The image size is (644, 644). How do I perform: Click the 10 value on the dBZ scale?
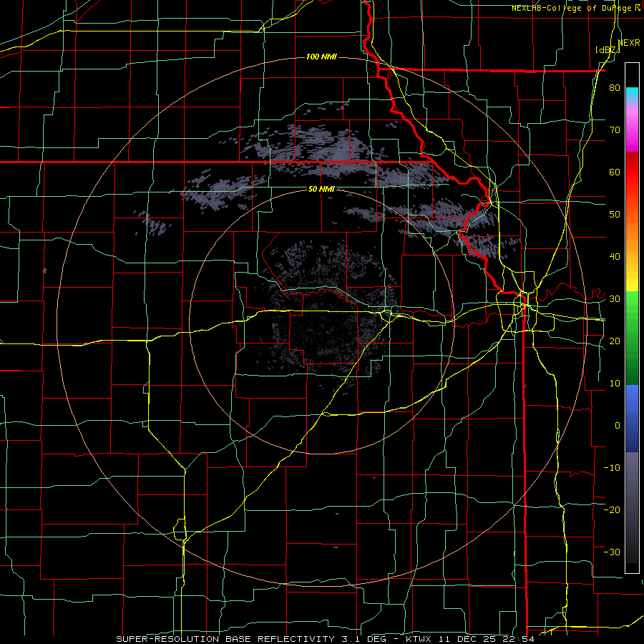pyautogui.click(x=615, y=384)
